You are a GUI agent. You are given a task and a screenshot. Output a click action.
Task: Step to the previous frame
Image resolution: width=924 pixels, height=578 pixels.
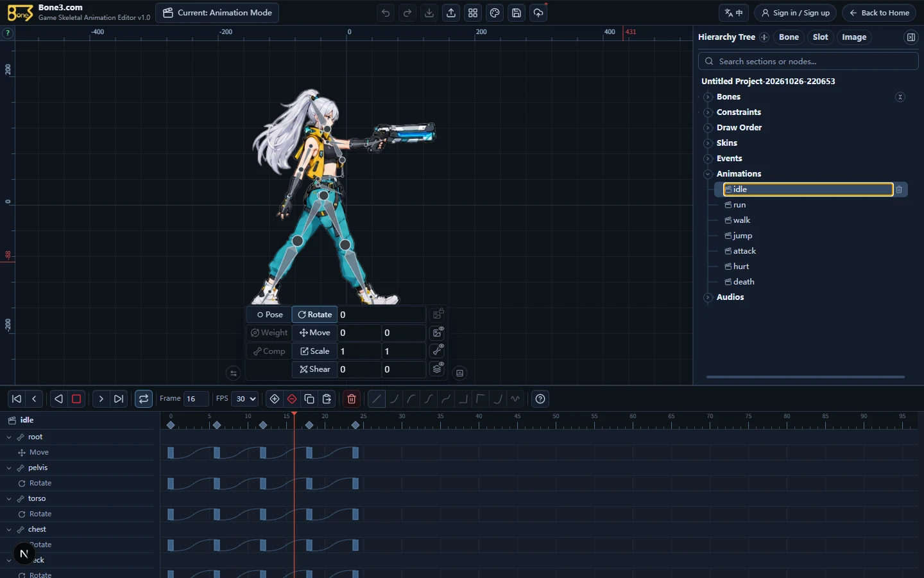pyautogui.click(x=35, y=399)
